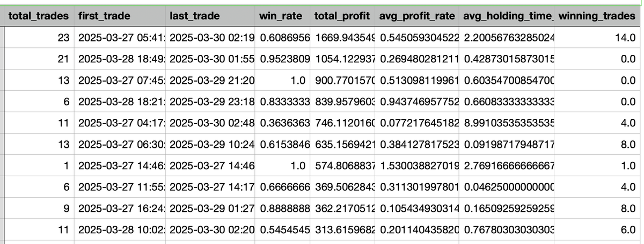Screen dimensions: 644x244
Task: Click avg_holding_time cell 2.20056763285024
Action: (x=508, y=39)
